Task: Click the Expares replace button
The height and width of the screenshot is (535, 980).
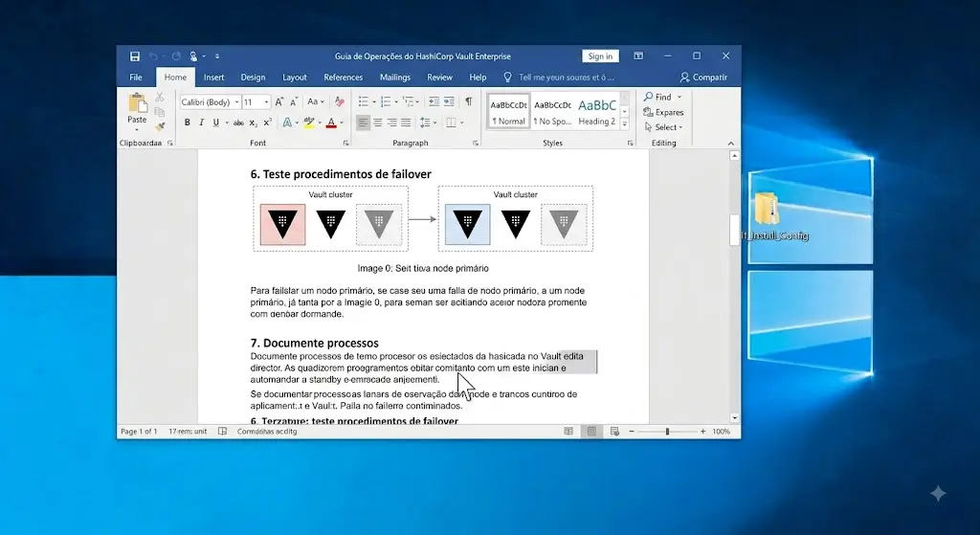Action: tap(663, 113)
